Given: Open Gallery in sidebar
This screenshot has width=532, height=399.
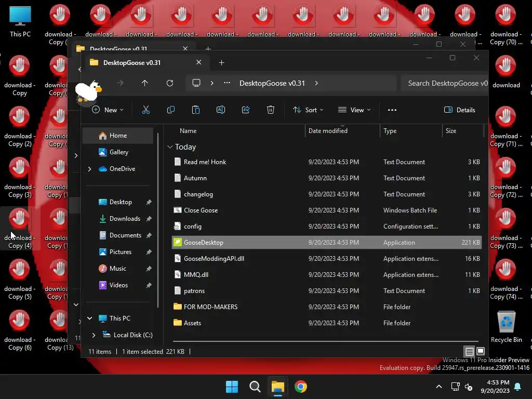Looking at the screenshot, I should 118,152.
